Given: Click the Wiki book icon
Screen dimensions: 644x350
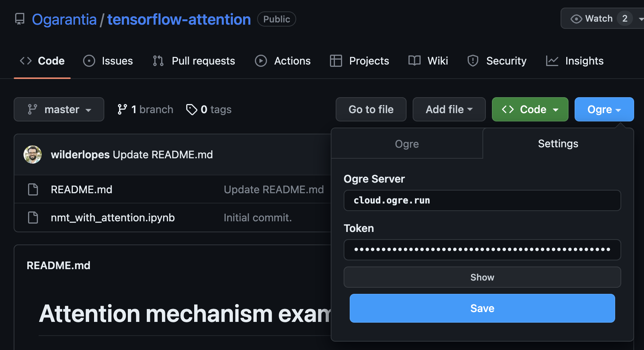Looking at the screenshot, I should click(415, 61).
